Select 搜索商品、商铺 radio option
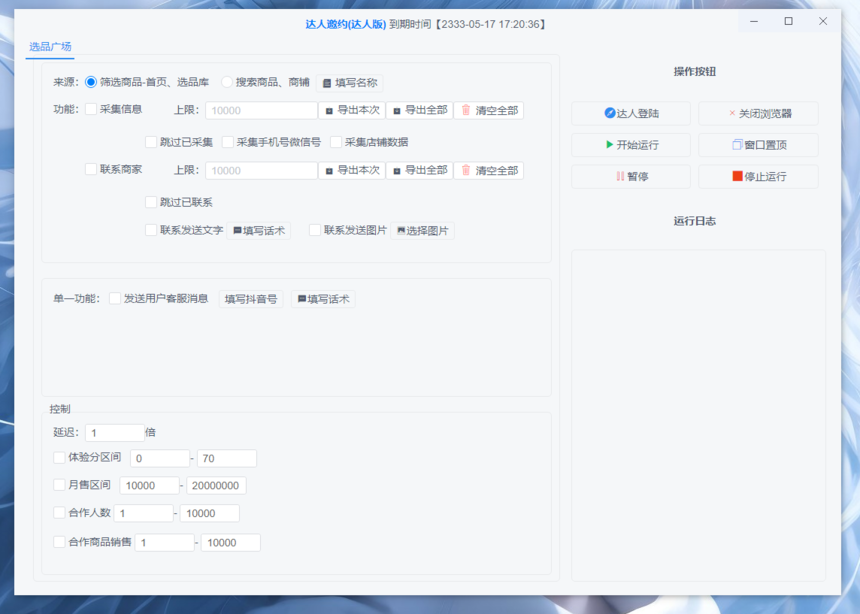Viewport: 860px width, 614px height. (x=227, y=82)
